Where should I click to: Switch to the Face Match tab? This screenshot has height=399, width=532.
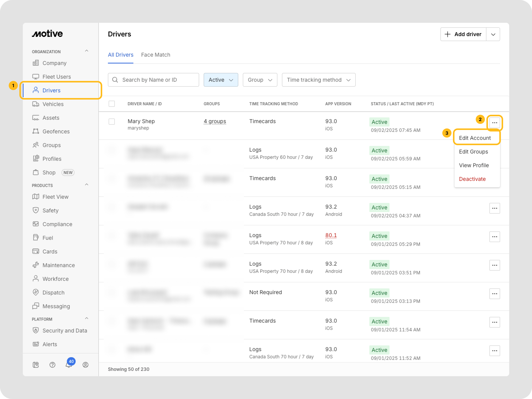pos(156,55)
